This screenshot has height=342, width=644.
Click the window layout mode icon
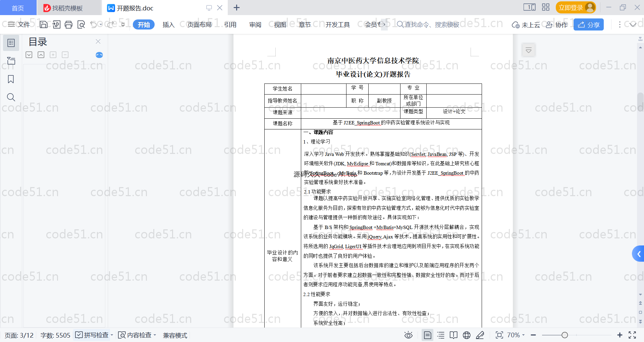click(x=529, y=7)
